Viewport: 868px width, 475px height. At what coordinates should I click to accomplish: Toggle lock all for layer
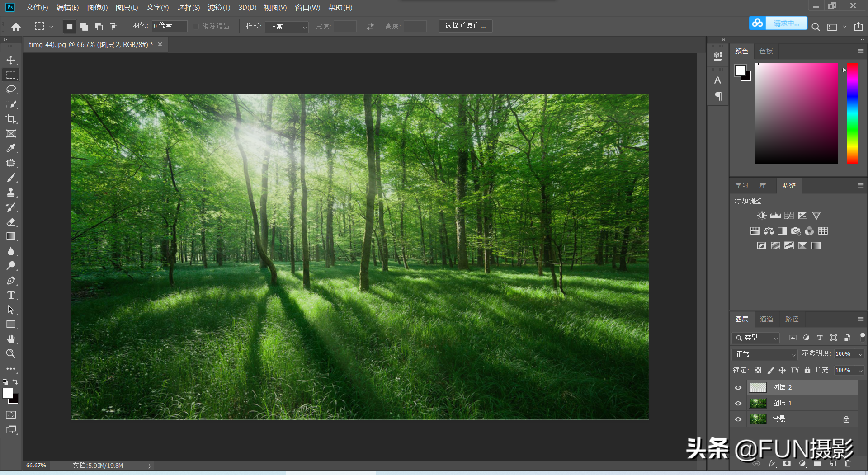[x=807, y=370]
